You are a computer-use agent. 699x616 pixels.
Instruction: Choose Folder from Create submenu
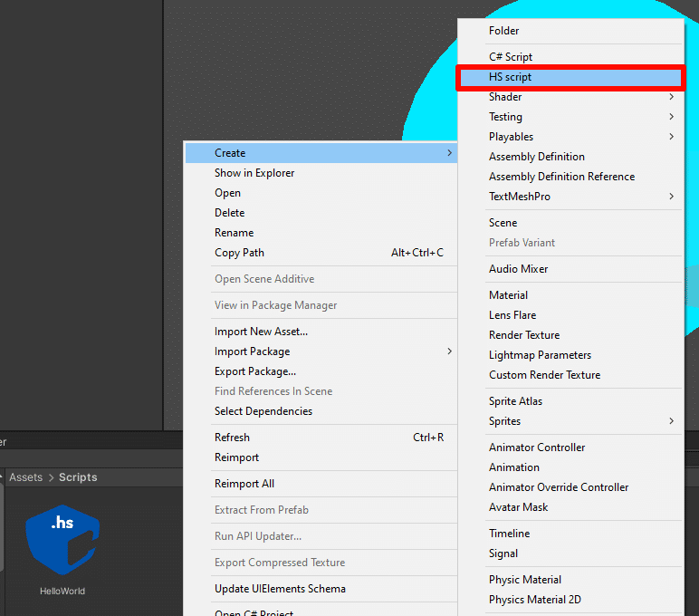coord(570,31)
